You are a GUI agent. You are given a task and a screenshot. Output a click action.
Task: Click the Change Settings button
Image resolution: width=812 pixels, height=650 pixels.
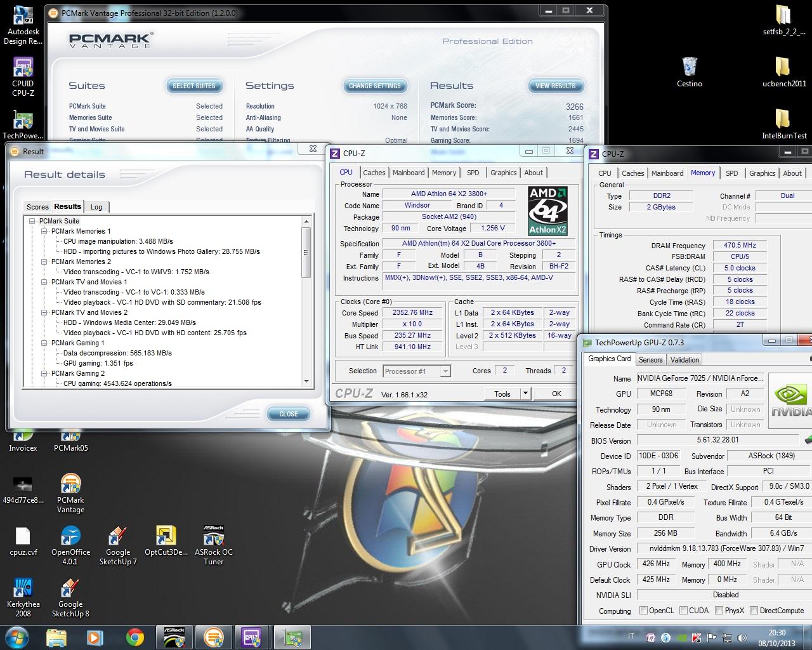pyautogui.click(x=375, y=86)
